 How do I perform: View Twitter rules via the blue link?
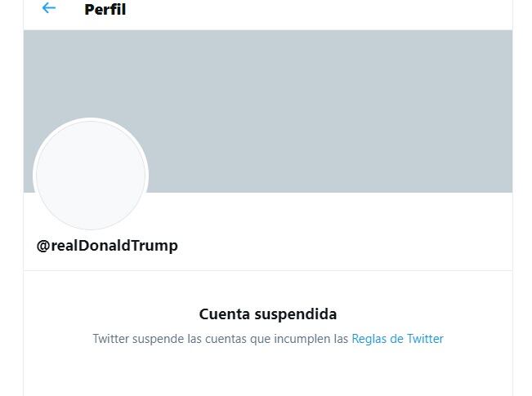[x=397, y=339]
